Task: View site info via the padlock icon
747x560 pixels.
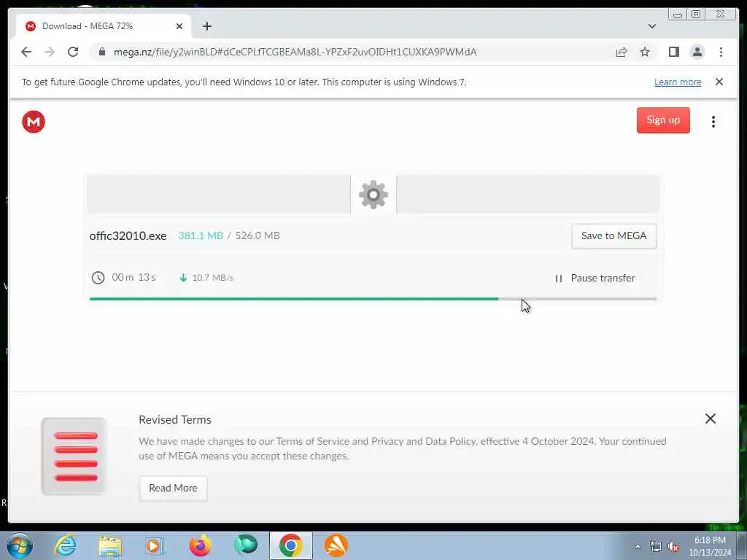Action: click(x=101, y=52)
